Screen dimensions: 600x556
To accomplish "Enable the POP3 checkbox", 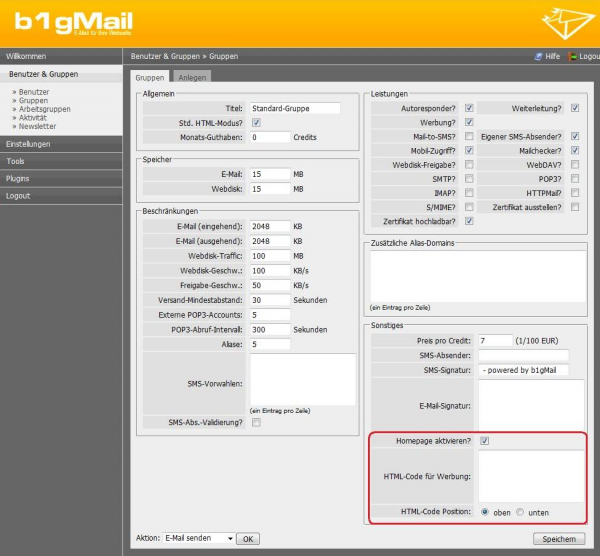I will 575,179.
